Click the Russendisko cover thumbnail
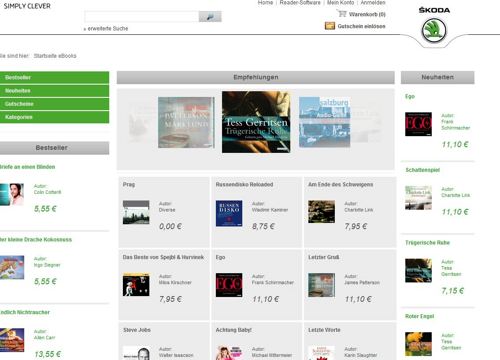Viewport: 500px width, 360px height. click(229, 213)
